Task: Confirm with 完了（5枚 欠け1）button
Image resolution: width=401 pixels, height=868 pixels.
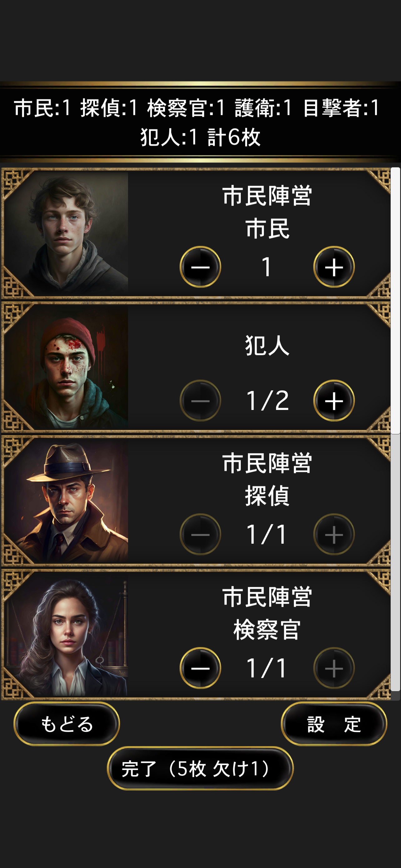Action: [x=200, y=768]
